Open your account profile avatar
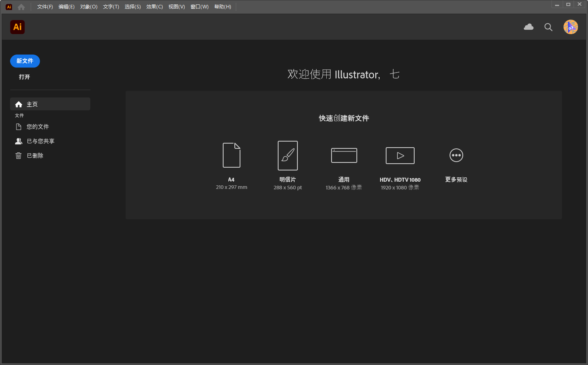This screenshot has height=365, width=588. [570, 27]
